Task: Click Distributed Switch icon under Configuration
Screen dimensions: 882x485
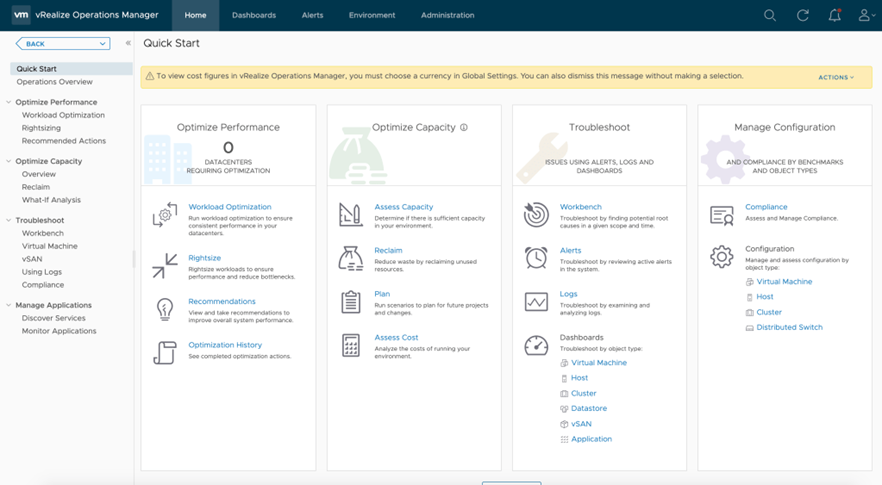Action: coord(749,327)
